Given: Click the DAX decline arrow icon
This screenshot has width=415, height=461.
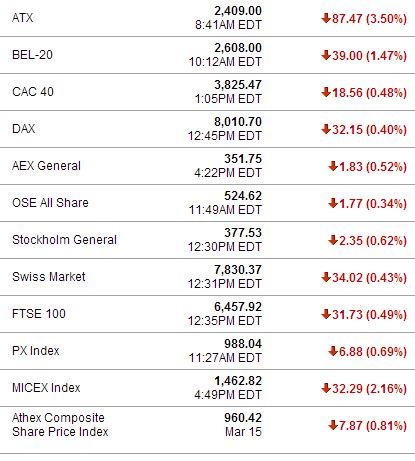Looking at the screenshot, I should pos(326,129).
